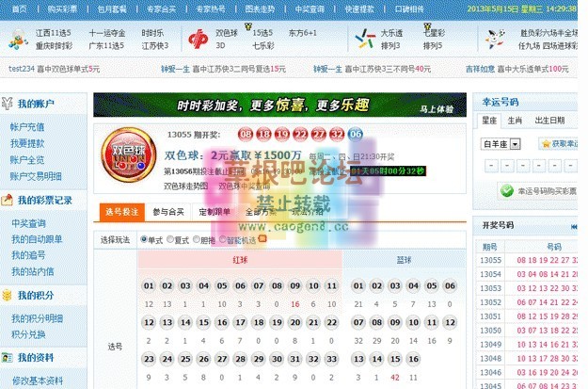Click the 13049 draw period row
This screenshot has width=588, height=389.
pyautogui.click(x=527, y=345)
